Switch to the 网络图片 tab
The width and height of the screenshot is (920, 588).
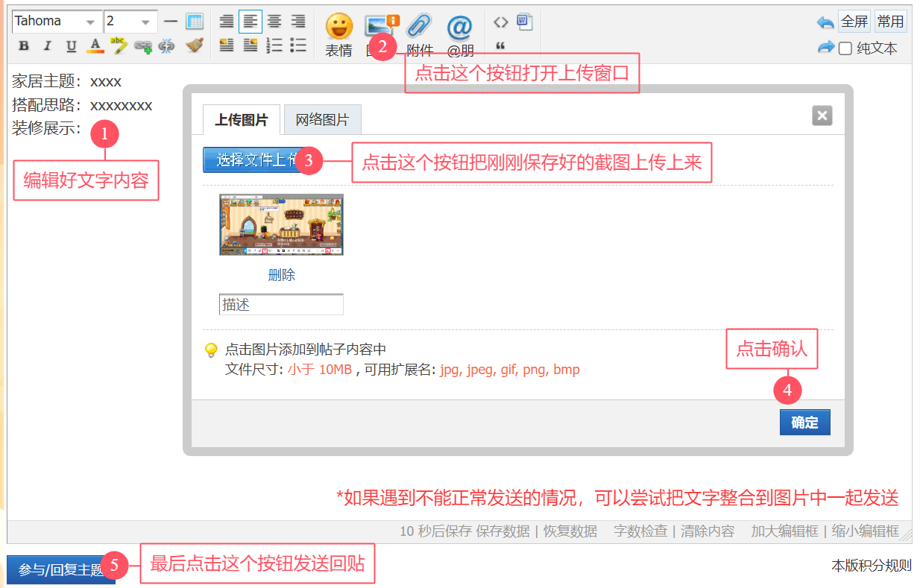pyautogui.click(x=322, y=120)
